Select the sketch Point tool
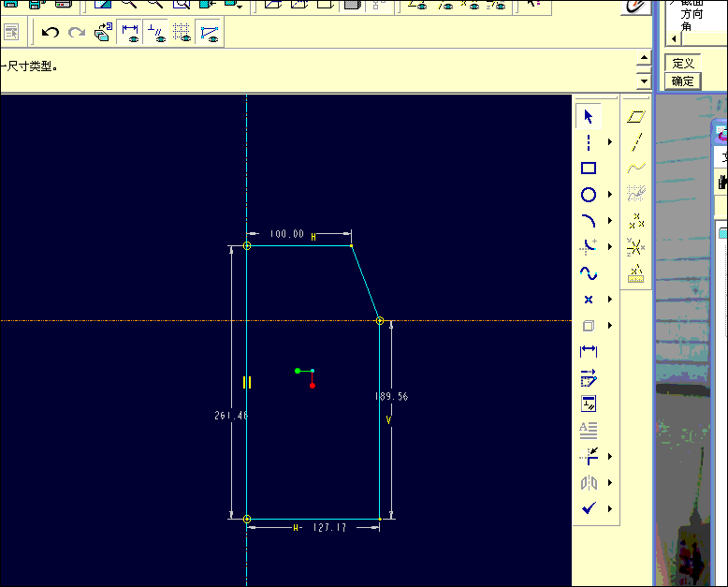The height and width of the screenshot is (587, 728). [x=589, y=300]
